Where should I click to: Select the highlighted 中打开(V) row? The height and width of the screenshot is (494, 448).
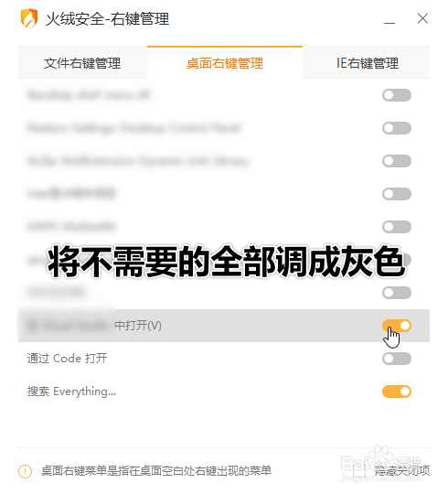[224, 326]
